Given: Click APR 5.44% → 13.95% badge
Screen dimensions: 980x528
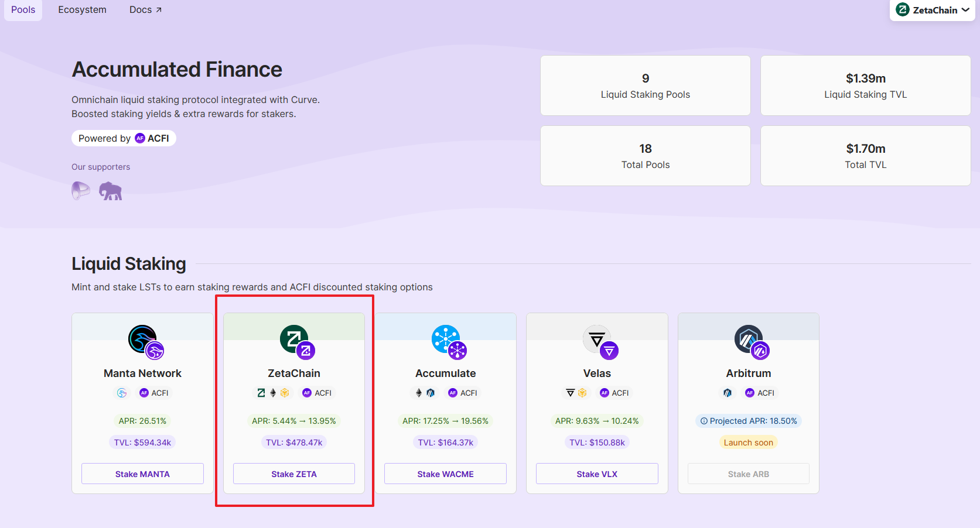Looking at the screenshot, I should click(x=294, y=421).
